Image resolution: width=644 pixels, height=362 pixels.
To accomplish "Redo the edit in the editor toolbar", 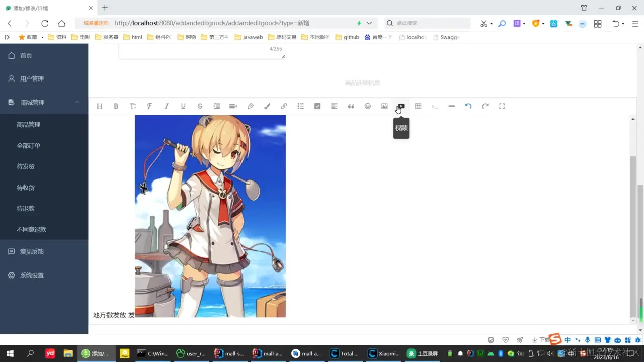I will coord(485,106).
